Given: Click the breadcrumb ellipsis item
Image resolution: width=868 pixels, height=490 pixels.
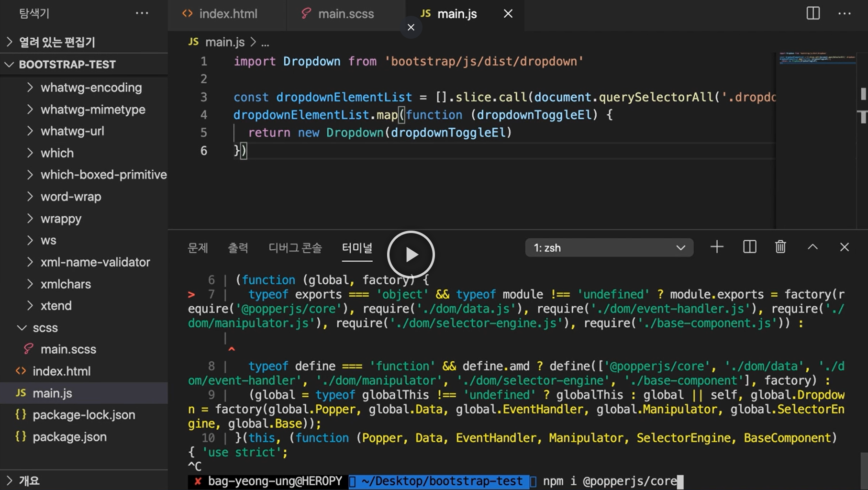Looking at the screenshot, I should (x=265, y=43).
